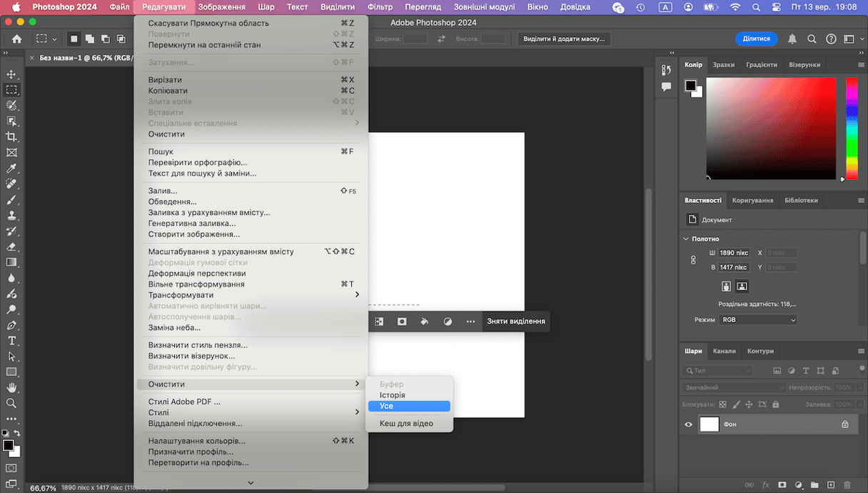
Task: Select the Gradient tool
Action: pos(11,262)
